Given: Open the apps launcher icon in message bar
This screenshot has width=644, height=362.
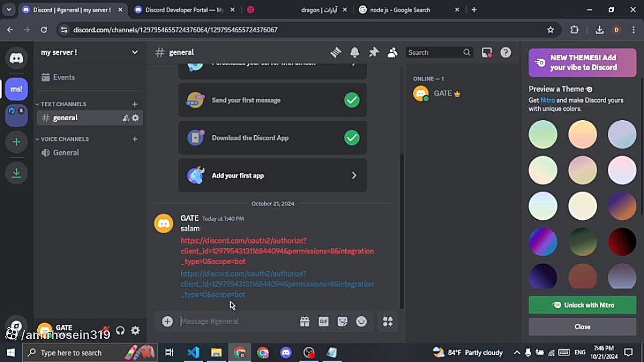Looking at the screenshot, I should click(387, 321).
